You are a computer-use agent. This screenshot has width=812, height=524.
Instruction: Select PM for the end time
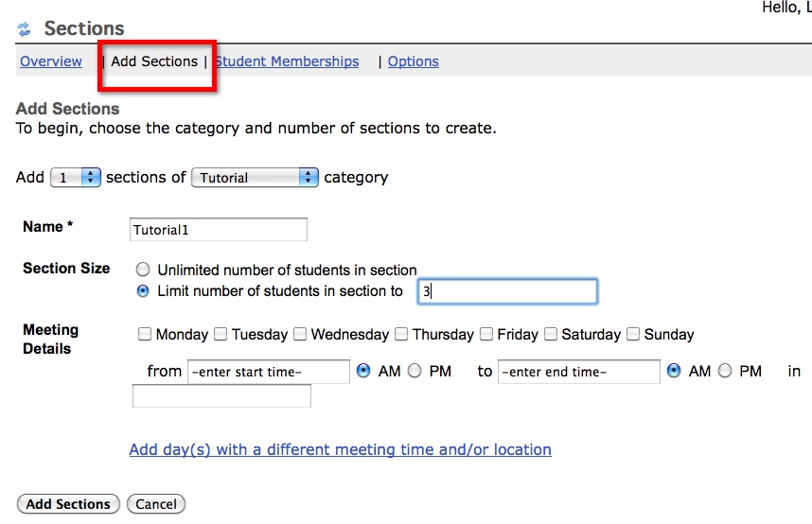(x=725, y=371)
